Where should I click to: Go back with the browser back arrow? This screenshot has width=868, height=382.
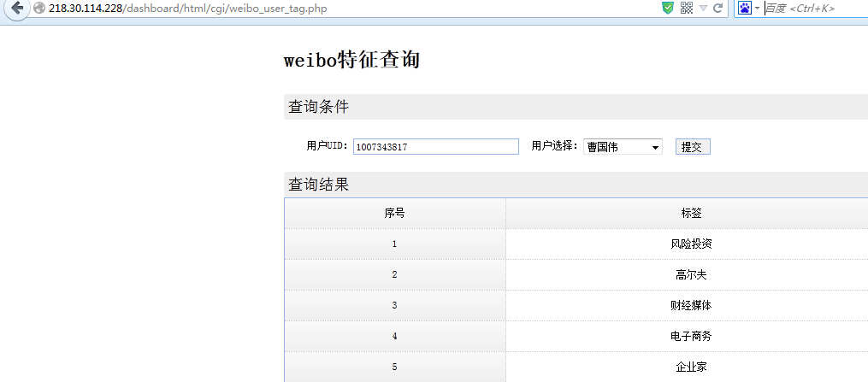16,9
